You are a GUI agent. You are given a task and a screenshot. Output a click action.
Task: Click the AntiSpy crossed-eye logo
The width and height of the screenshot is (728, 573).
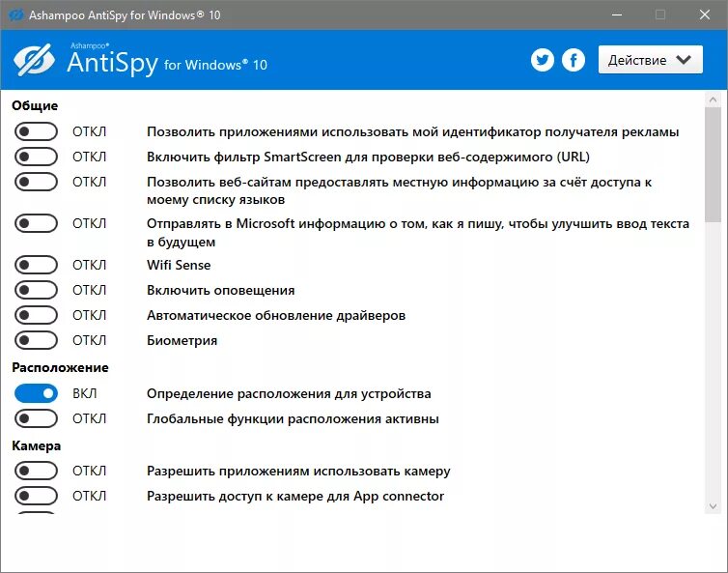[34, 60]
